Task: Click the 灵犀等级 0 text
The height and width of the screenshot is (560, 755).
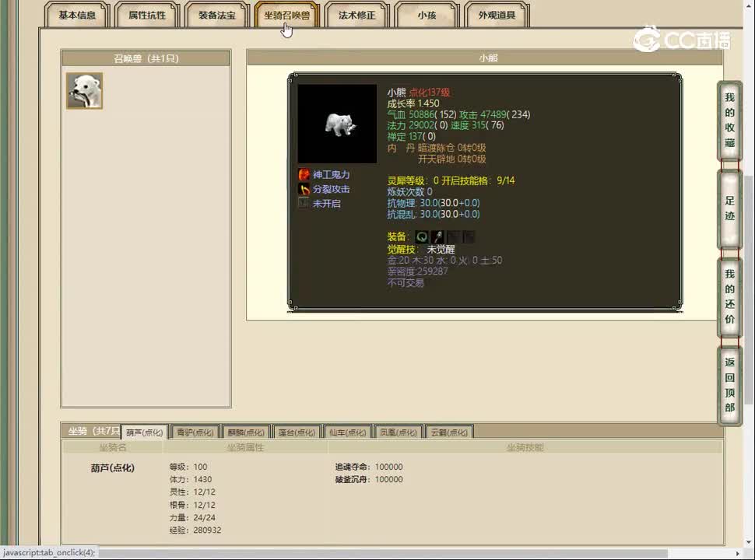Action: (x=413, y=180)
